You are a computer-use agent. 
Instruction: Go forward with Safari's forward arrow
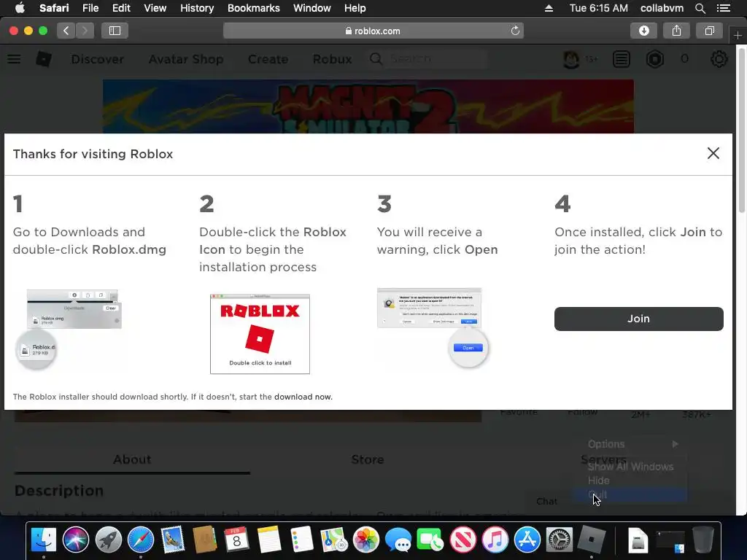(85, 31)
